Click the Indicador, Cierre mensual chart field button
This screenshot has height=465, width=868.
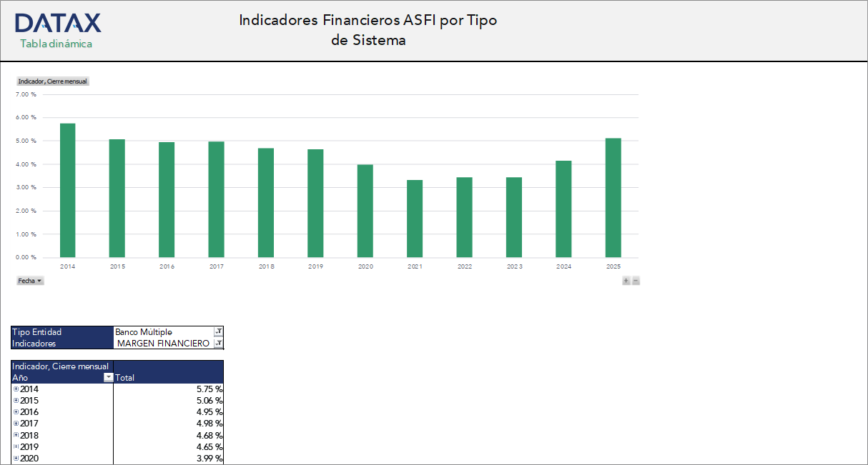(x=52, y=81)
